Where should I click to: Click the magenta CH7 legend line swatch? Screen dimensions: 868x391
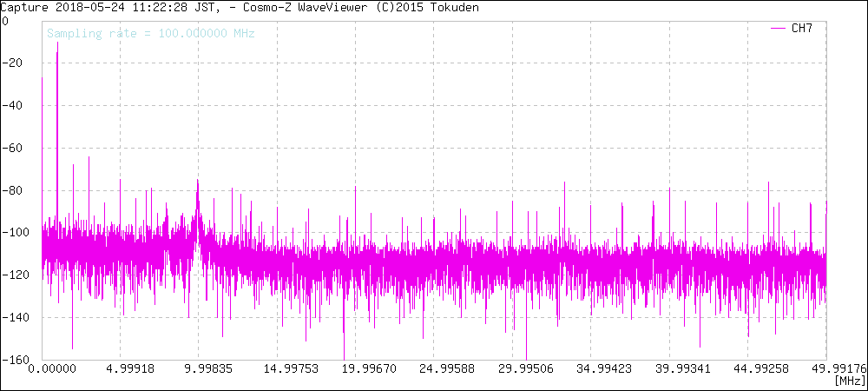click(x=778, y=29)
